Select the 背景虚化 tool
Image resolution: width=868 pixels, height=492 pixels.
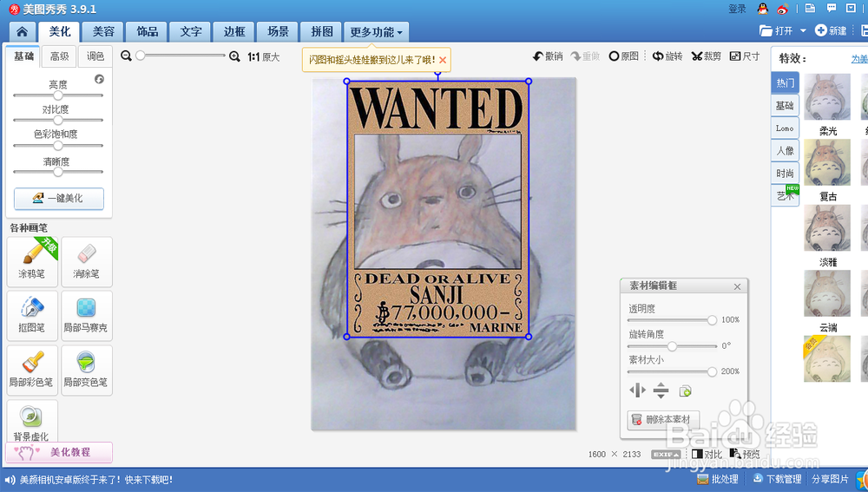(32, 421)
